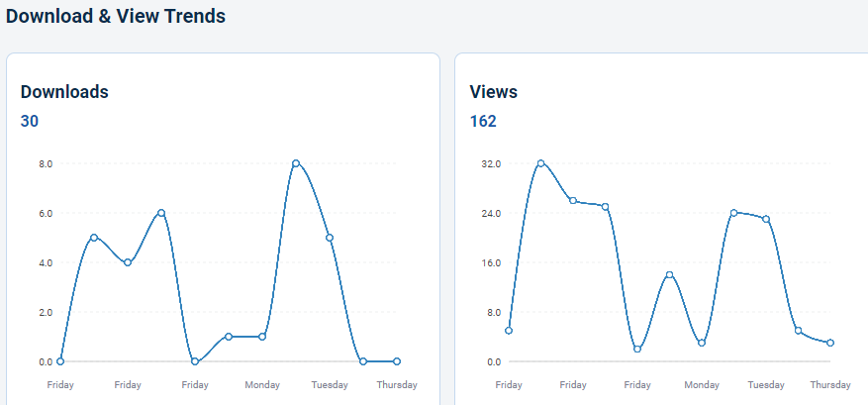Select the lowest data point on Views chart
Screen dimensions: 868x405
637,349
